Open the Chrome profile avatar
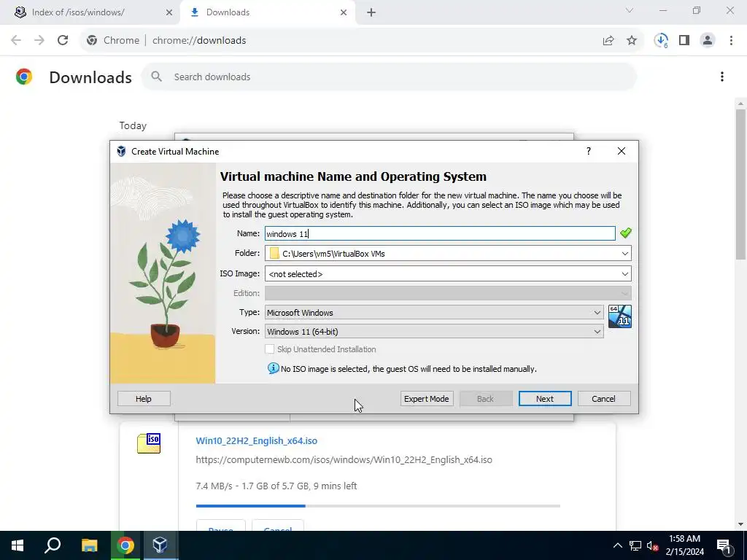The height and width of the screenshot is (560, 747). pyautogui.click(x=708, y=41)
